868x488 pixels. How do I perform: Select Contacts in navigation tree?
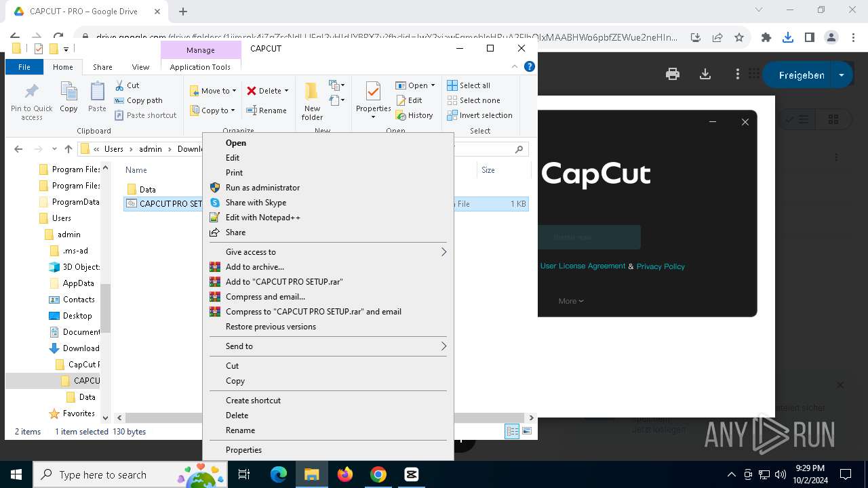point(79,300)
